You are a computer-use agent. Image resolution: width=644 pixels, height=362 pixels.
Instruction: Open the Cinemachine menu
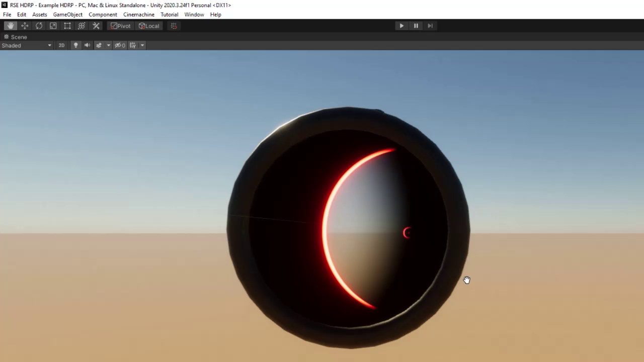(x=139, y=15)
